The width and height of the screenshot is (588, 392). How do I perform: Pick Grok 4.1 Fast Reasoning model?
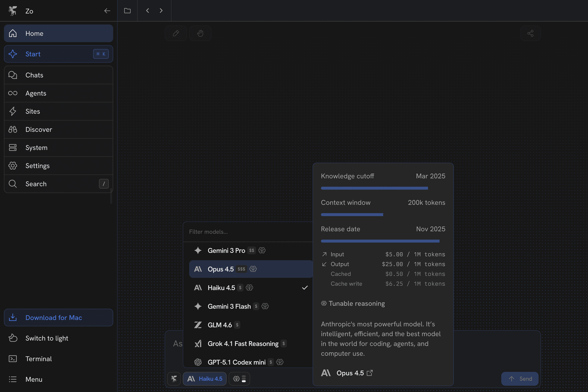coord(243,344)
